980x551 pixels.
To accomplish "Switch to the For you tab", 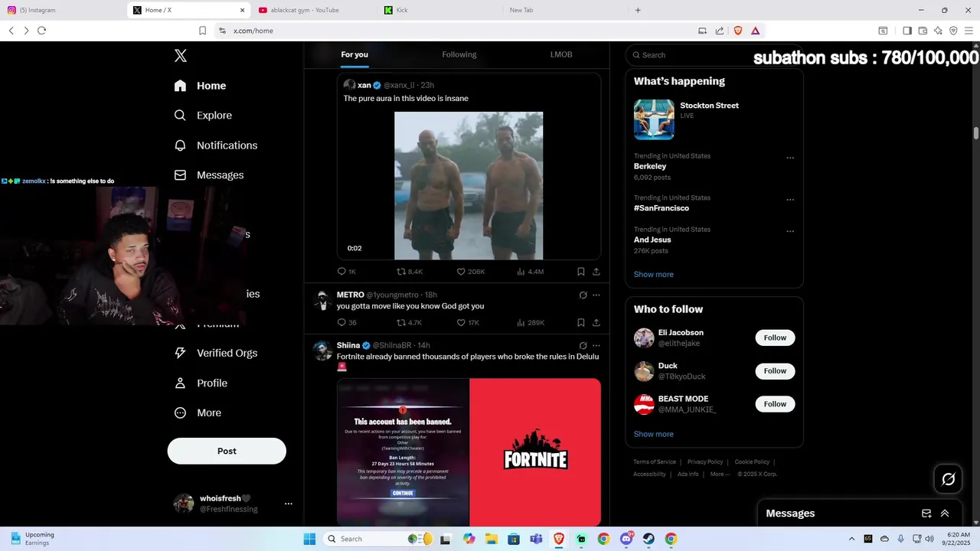I will click(354, 54).
